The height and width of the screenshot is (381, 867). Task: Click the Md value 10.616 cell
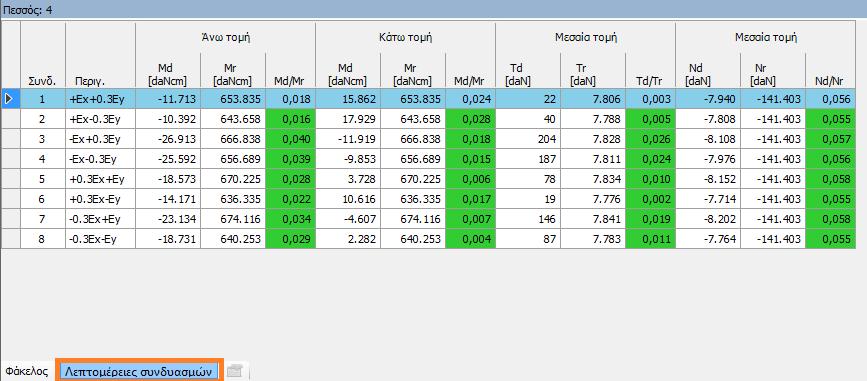pyautogui.click(x=348, y=199)
